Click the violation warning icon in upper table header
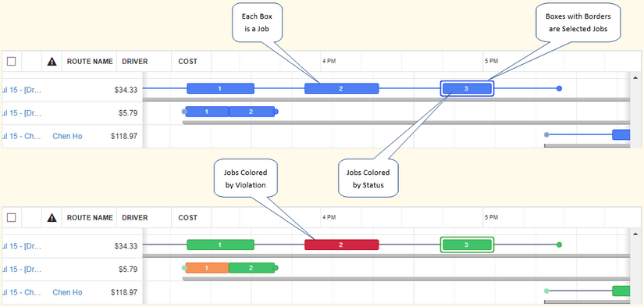644x307 pixels. 52,61
